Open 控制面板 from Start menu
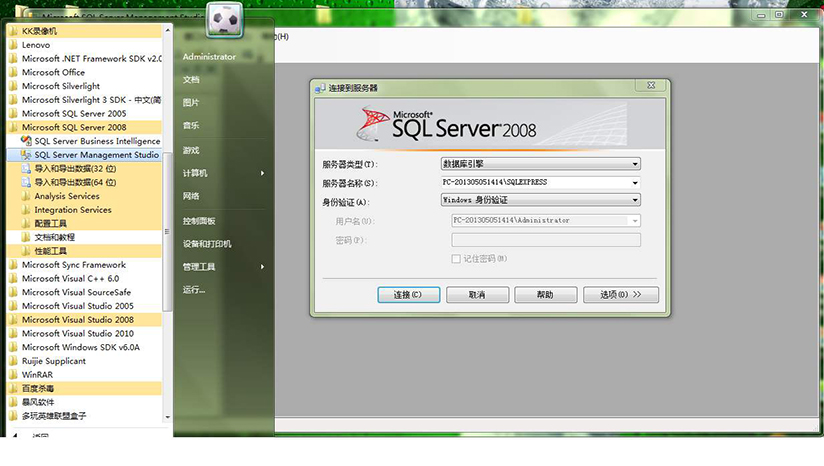824x466 pixels. click(x=199, y=221)
